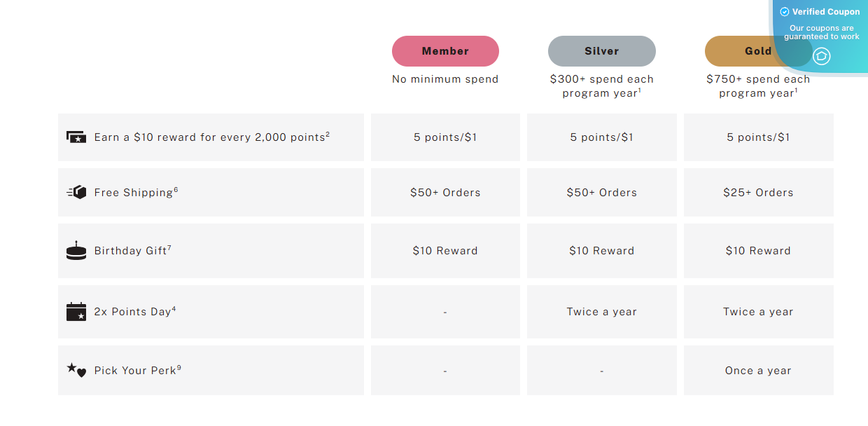Viewport: 868px width, 426px height.
Task: Select the pink Member tier pill
Action: click(445, 51)
